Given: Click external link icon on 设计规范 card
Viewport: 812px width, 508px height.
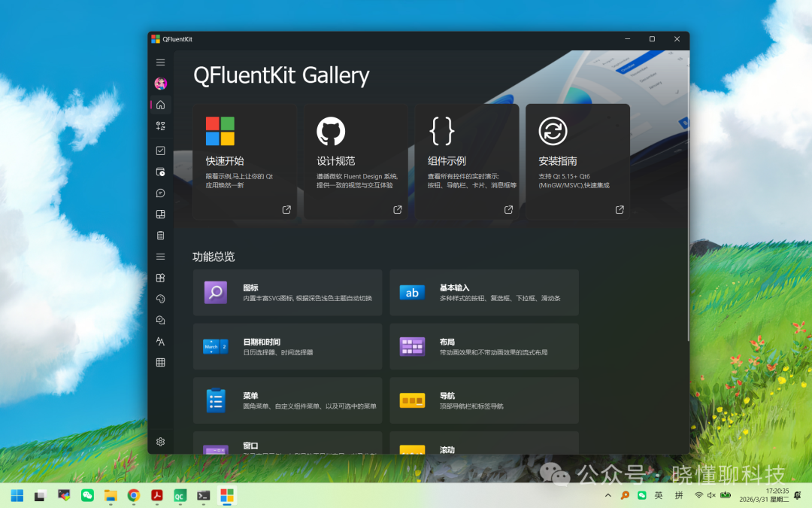Looking at the screenshot, I should point(398,209).
